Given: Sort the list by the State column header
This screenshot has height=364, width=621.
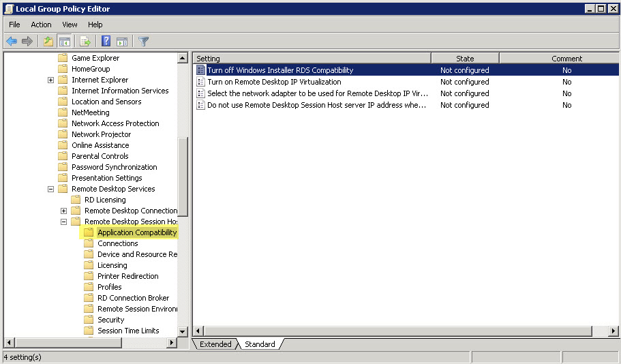Looking at the screenshot, I should (465, 59).
